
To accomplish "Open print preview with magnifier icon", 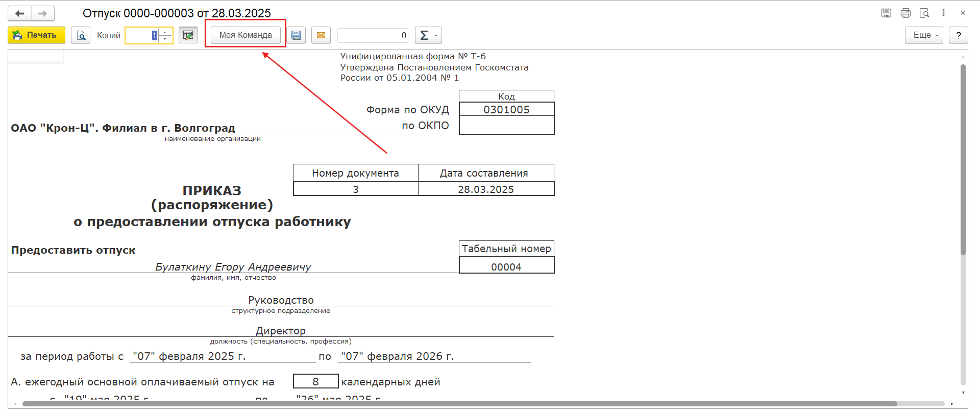I will pos(81,35).
